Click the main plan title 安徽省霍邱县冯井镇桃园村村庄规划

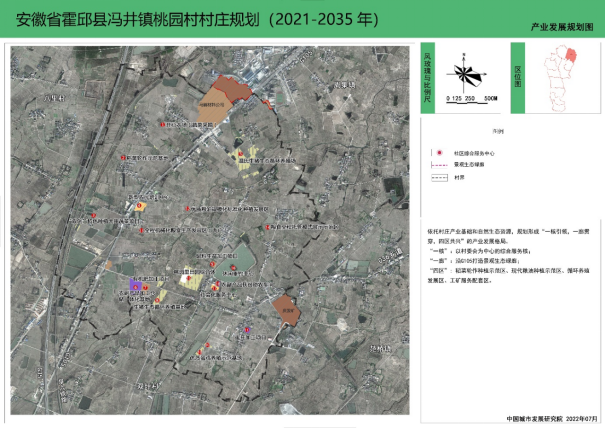(x=200, y=20)
